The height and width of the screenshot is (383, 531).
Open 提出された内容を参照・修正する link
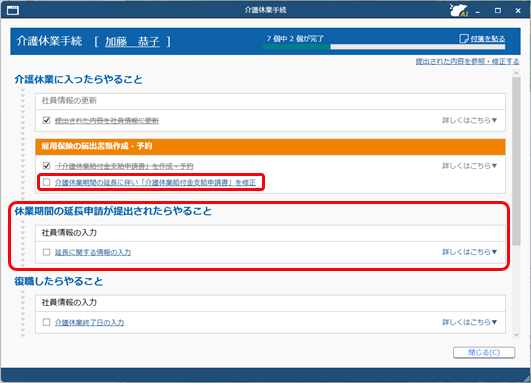click(x=467, y=61)
